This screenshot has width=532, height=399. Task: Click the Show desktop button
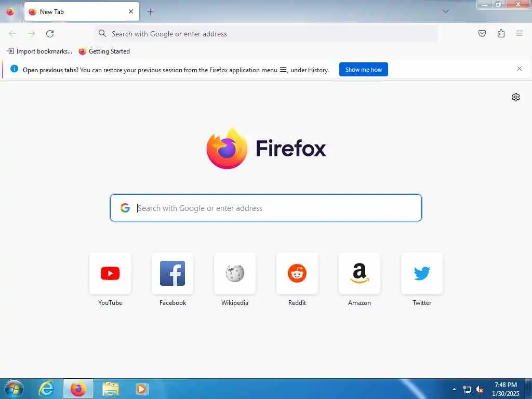(528, 389)
